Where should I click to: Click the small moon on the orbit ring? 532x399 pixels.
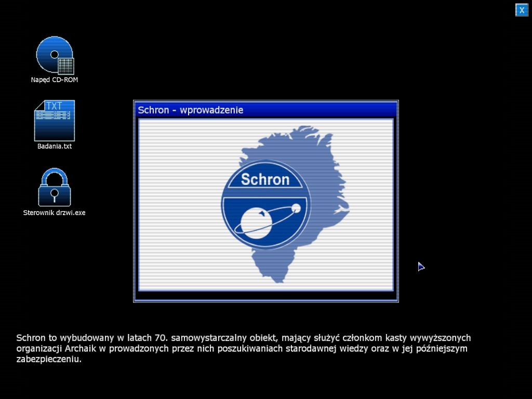296,208
